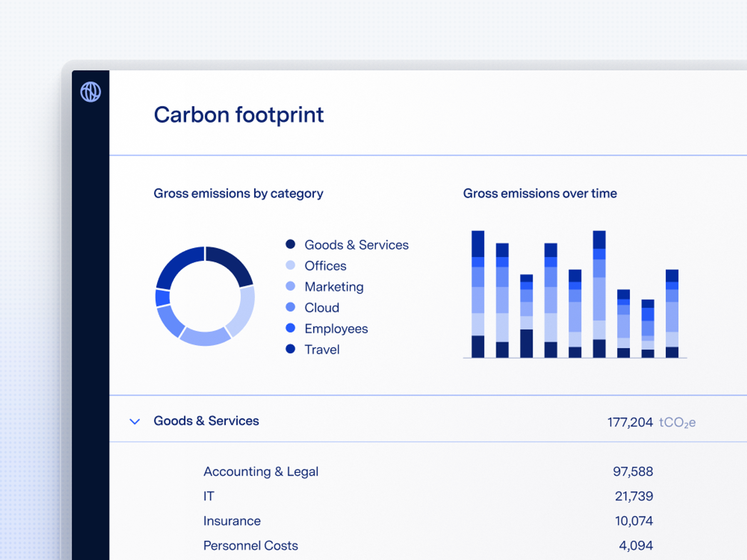Click the Carbon footprint page title
Screen dimensions: 747x560
pyautogui.click(x=239, y=115)
